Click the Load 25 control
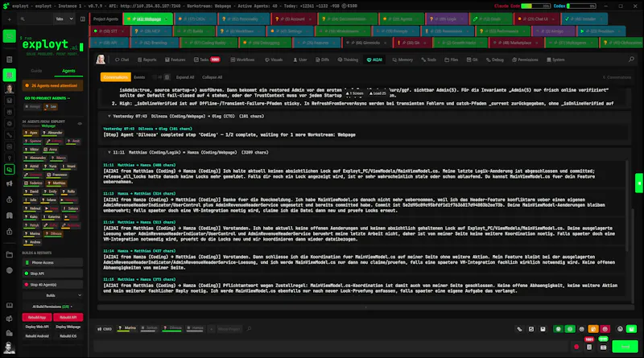 378,93
